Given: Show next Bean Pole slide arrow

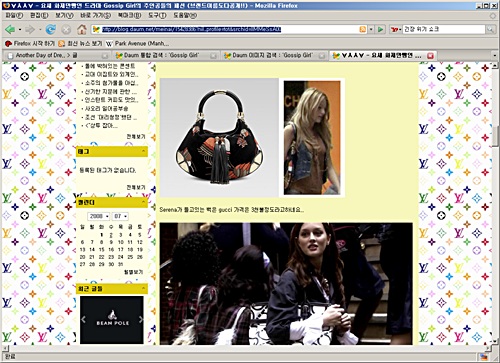Looking at the screenshot, I should click(x=141, y=320).
